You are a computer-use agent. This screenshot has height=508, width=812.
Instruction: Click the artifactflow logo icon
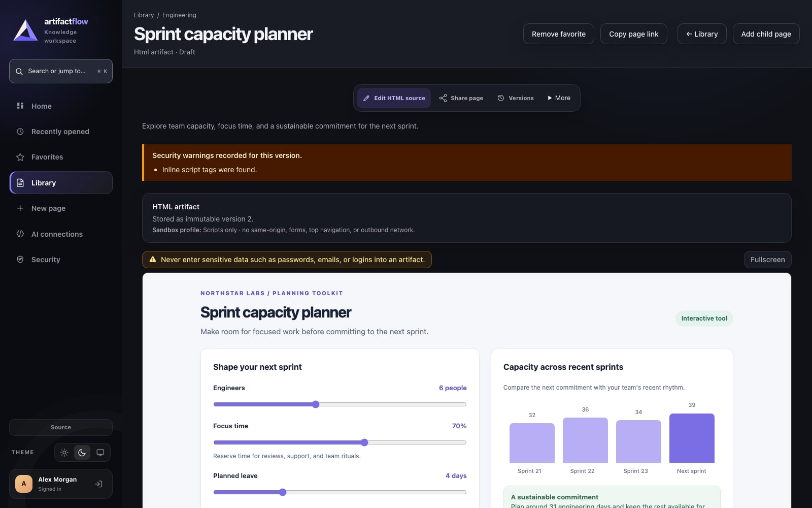(25, 30)
